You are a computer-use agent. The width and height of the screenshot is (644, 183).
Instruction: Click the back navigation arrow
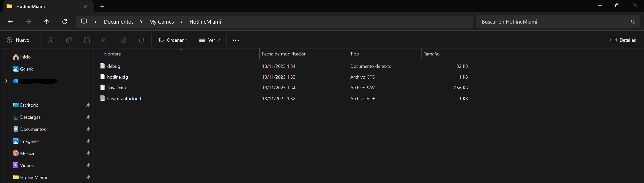pyautogui.click(x=10, y=22)
